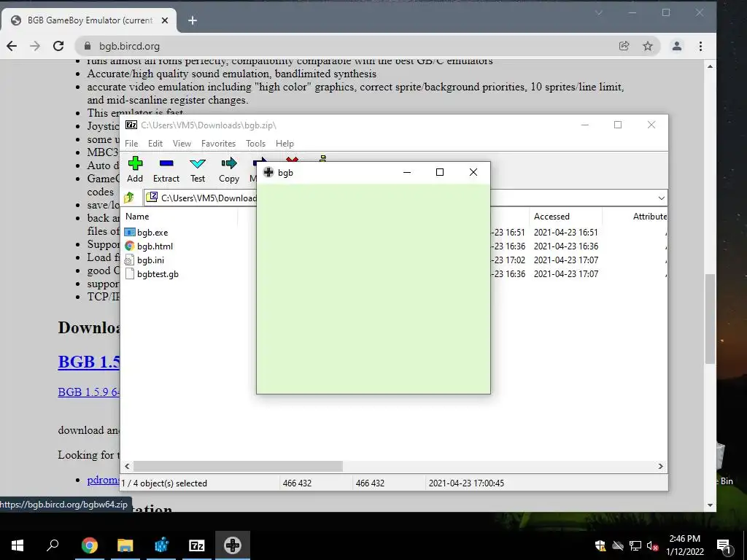
Task: Click the 7-Zip taskbar icon
Action: coord(197,545)
